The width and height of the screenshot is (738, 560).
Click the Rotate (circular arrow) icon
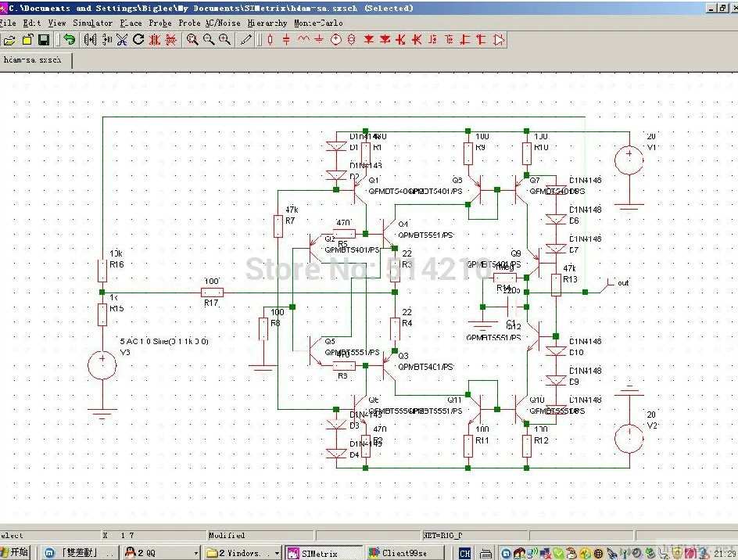click(138, 40)
